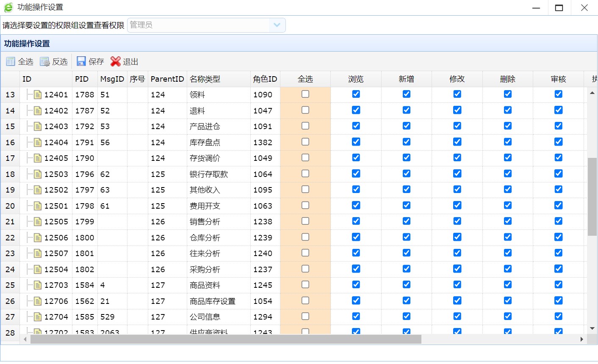Click the 反选 invert selection toolbar icon
The width and height of the screenshot is (598, 364).
pyautogui.click(x=45, y=62)
